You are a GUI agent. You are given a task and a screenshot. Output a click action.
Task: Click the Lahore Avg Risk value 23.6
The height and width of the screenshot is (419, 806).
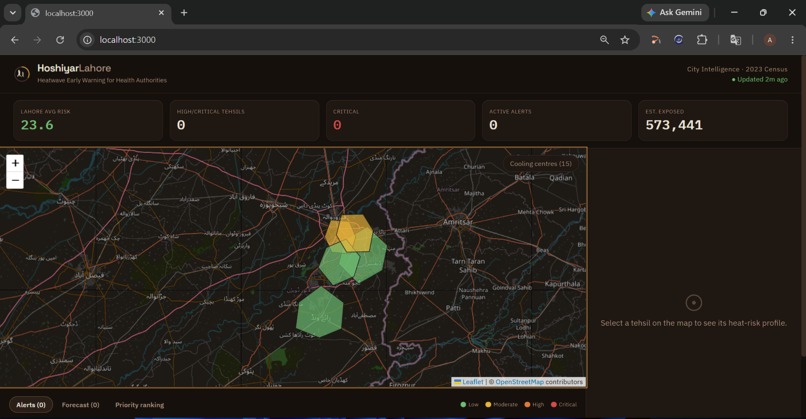37,125
